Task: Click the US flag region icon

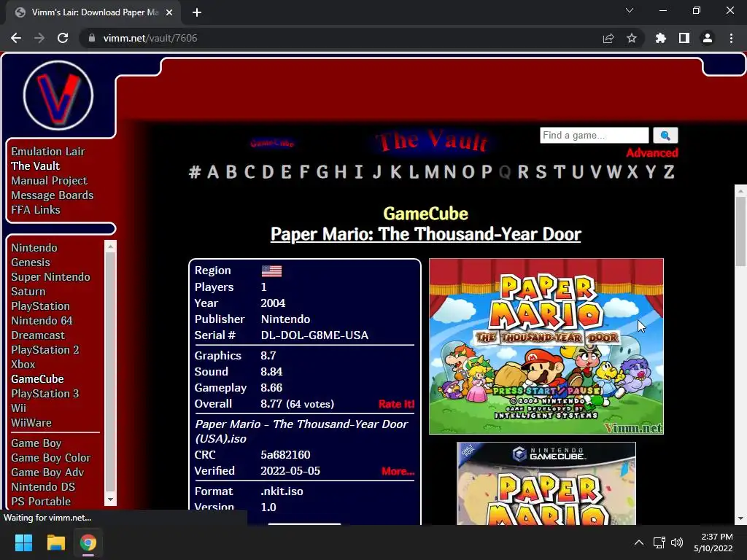Action: coord(271,271)
